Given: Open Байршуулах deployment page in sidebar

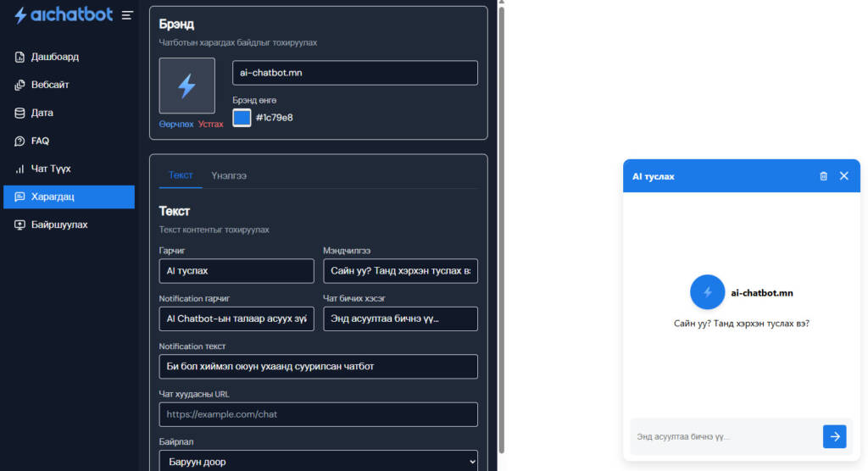Looking at the screenshot, I should click(x=58, y=224).
